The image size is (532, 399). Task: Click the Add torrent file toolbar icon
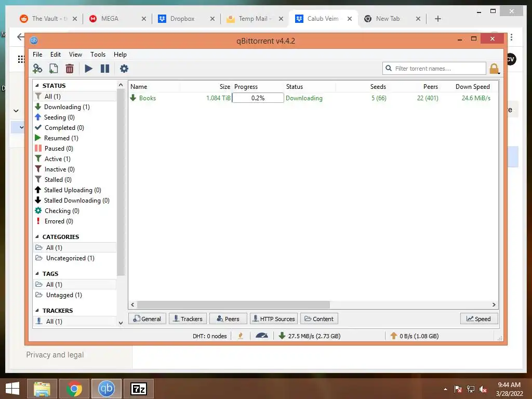54,69
